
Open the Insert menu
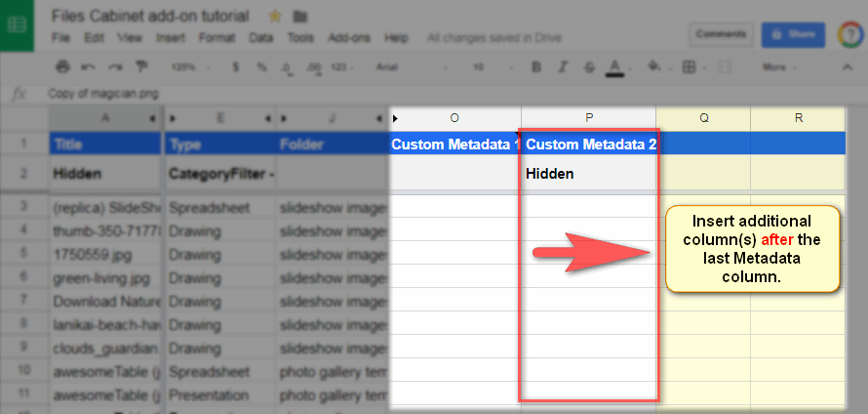click(x=171, y=38)
